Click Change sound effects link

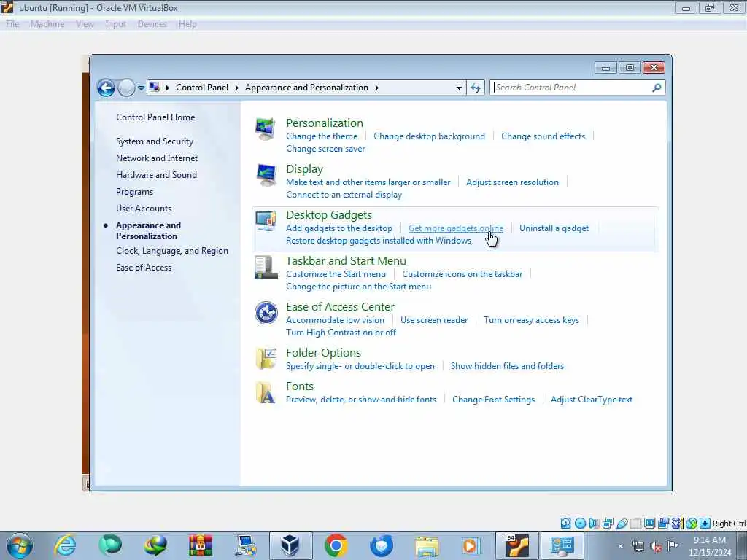[543, 136]
